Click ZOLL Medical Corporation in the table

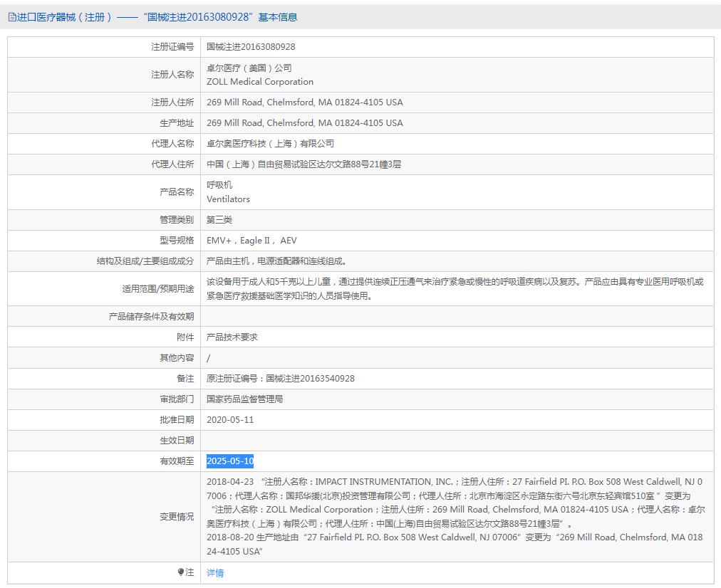point(260,81)
